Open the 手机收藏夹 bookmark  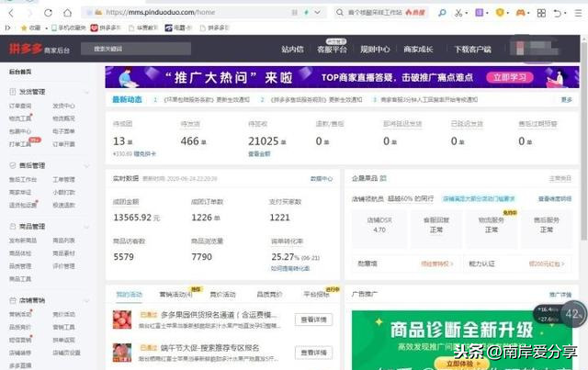coord(69,28)
